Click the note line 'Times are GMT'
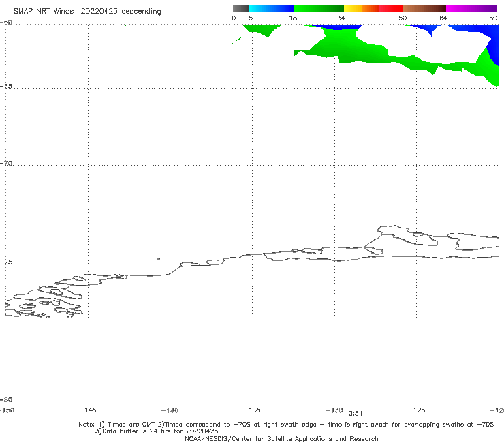Screen dimensions: 504x443 286,425
